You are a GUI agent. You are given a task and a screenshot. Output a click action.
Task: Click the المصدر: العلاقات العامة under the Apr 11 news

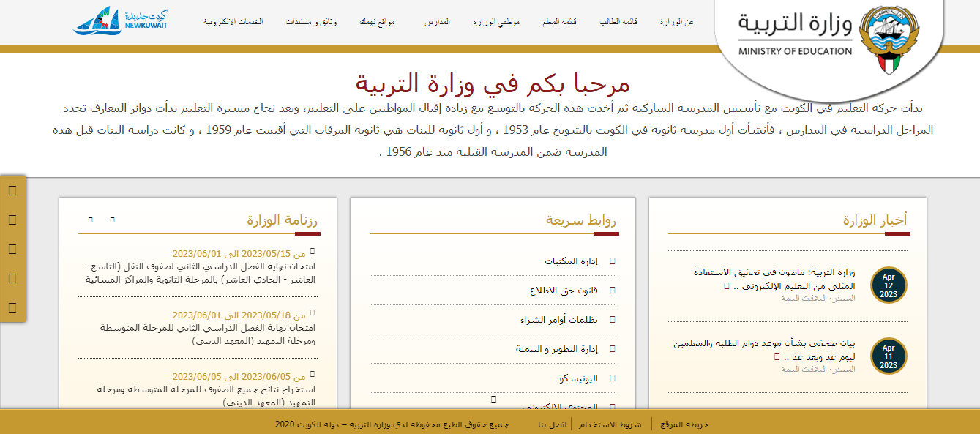pos(818,369)
